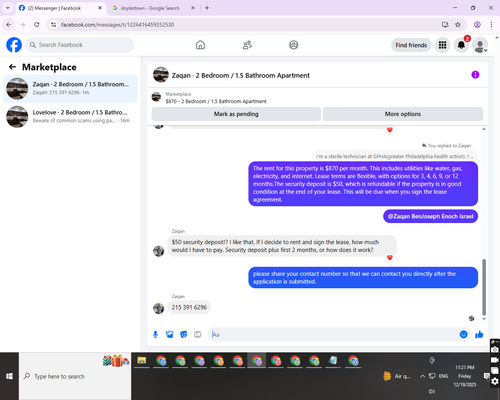
Task: Switch to the doylestown Google Search tab
Action: [x=150, y=8]
